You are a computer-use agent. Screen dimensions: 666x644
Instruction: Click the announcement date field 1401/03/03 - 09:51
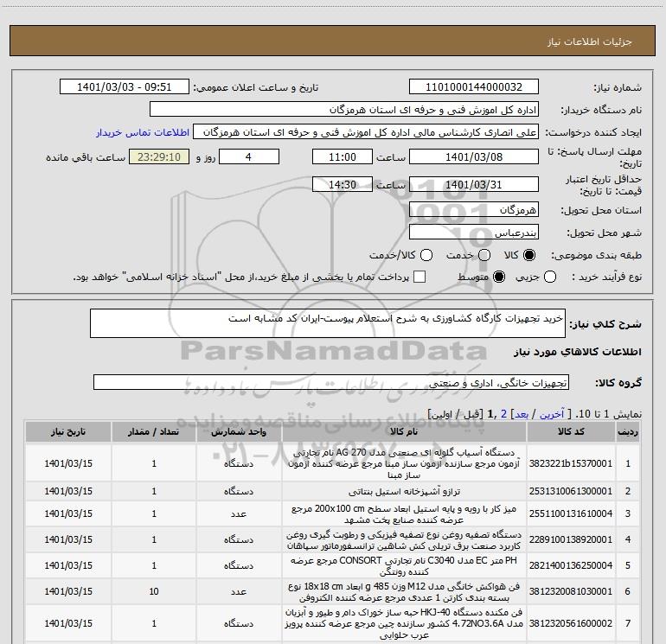[x=125, y=87]
